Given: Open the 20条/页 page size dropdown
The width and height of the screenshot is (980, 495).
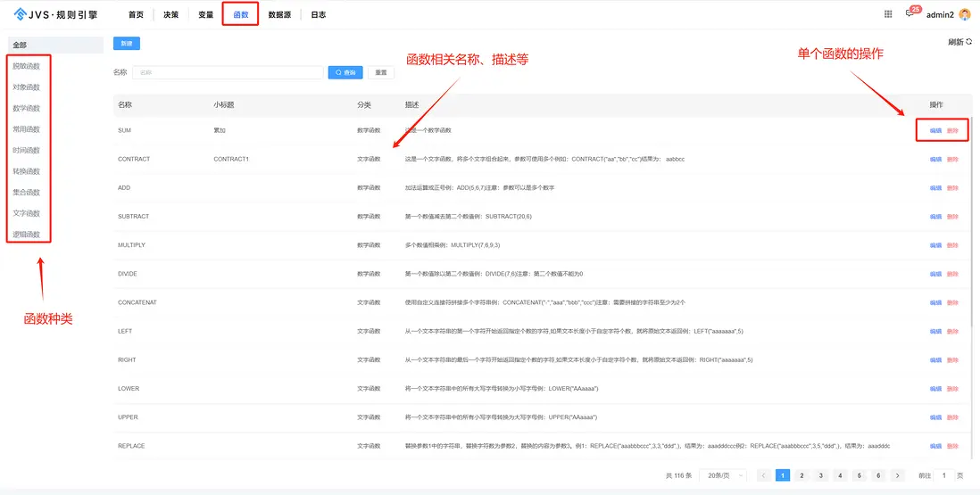Looking at the screenshot, I should pos(723,475).
